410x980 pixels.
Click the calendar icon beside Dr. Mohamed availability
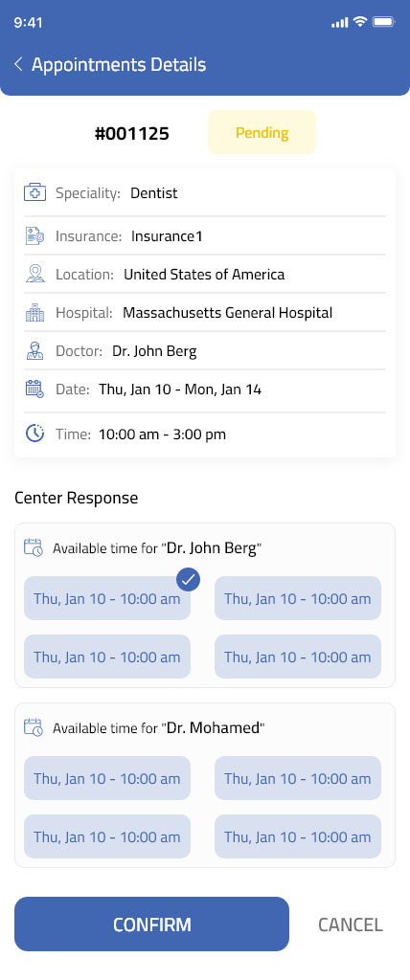[x=34, y=727]
